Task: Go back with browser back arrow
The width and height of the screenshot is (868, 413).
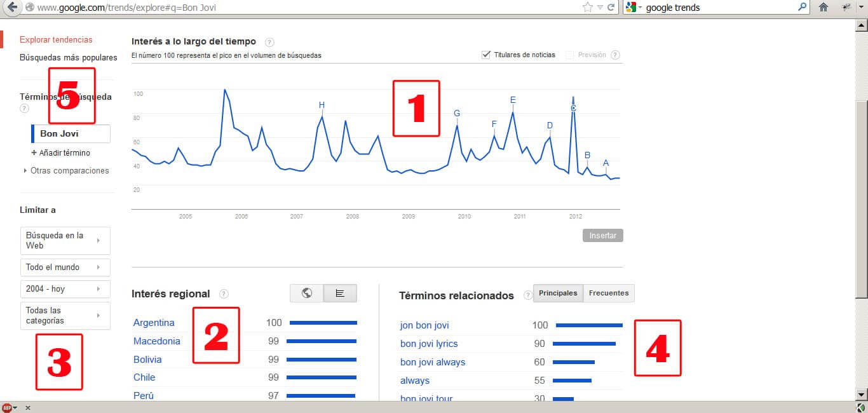Action: tap(11, 8)
